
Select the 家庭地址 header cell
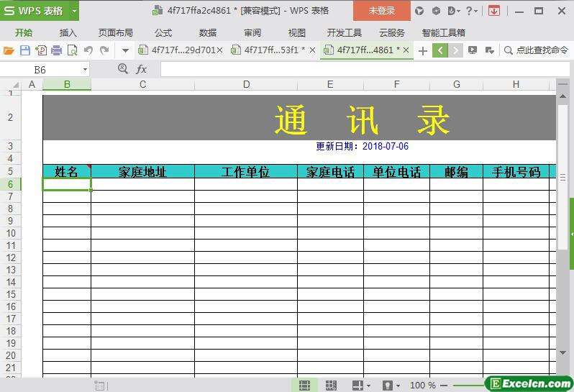pos(142,172)
